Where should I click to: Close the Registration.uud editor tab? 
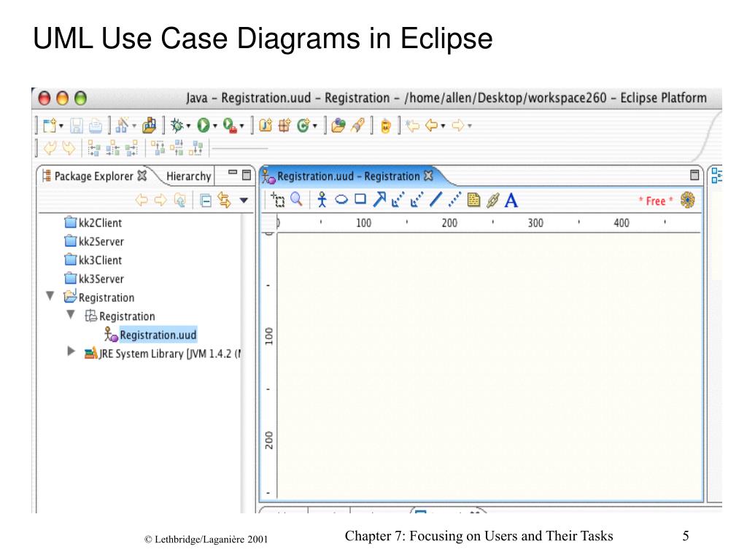tap(428, 176)
